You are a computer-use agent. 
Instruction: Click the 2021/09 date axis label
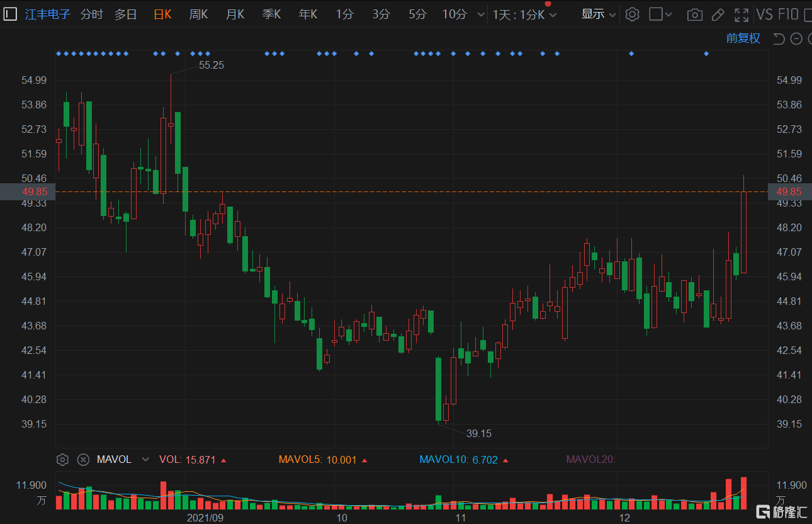(x=205, y=518)
